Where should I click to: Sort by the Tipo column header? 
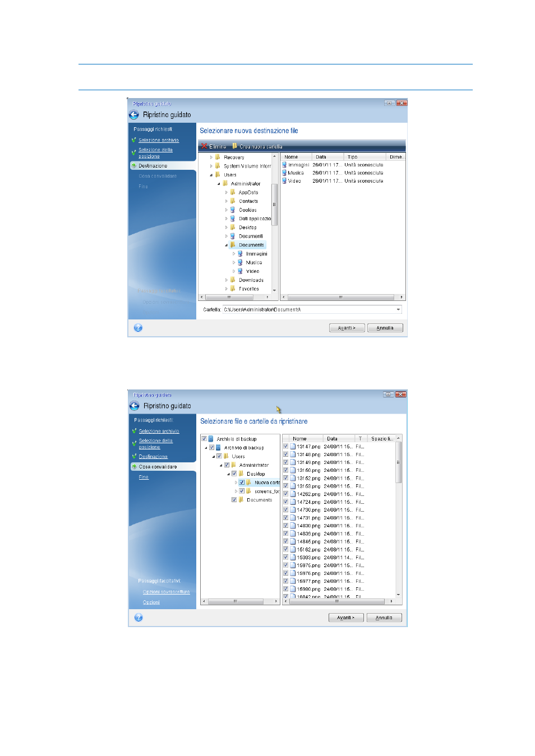point(365,157)
